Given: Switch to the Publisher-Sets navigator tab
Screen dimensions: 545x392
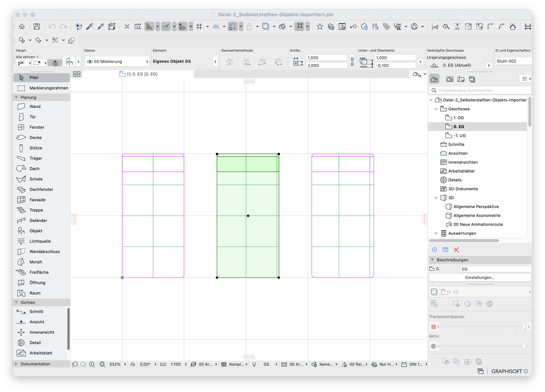Looking at the screenshot, I should coord(472,79).
